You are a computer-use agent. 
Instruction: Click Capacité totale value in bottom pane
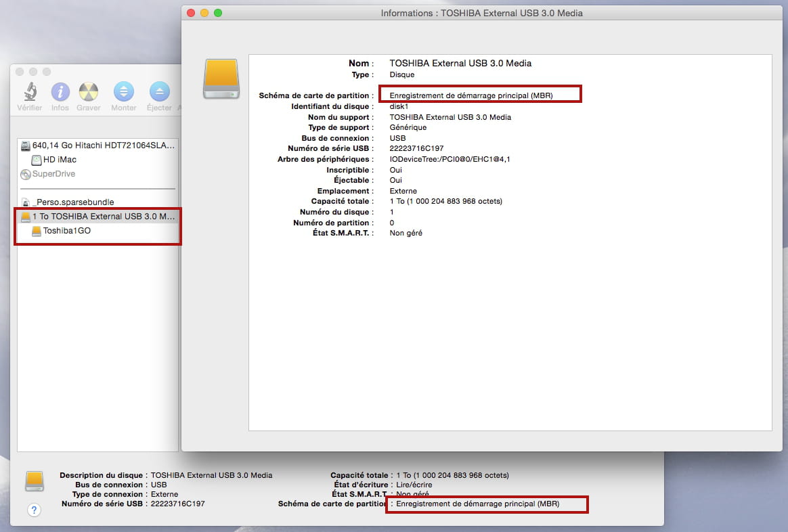[452, 475]
